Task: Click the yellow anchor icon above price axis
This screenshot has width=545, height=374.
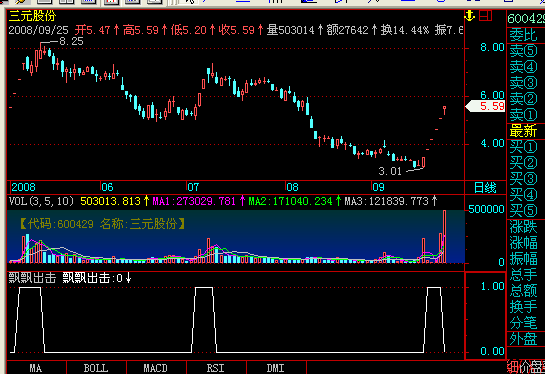Action: point(469,16)
